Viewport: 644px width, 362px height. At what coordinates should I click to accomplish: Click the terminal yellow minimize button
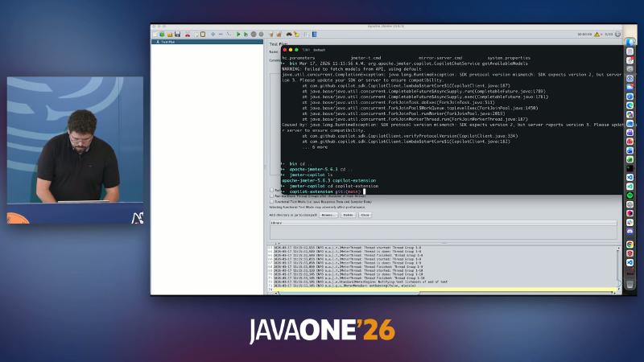[x=291, y=50]
